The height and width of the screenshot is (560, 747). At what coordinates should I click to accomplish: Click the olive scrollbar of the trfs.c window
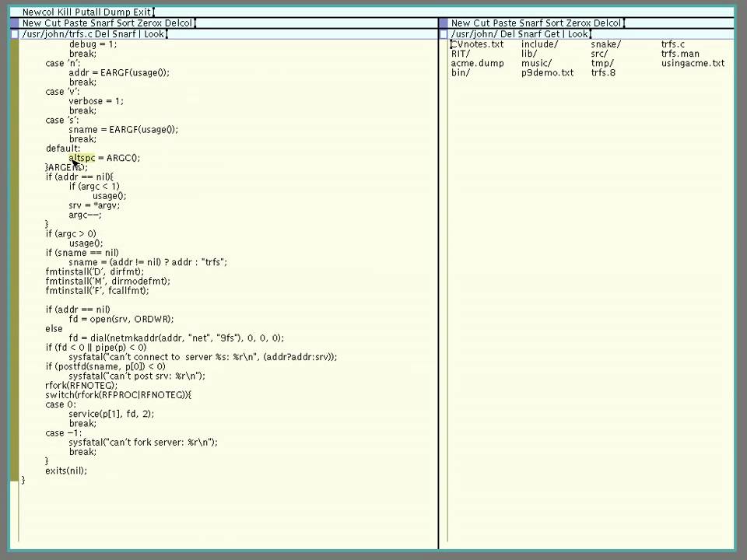[14, 261]
